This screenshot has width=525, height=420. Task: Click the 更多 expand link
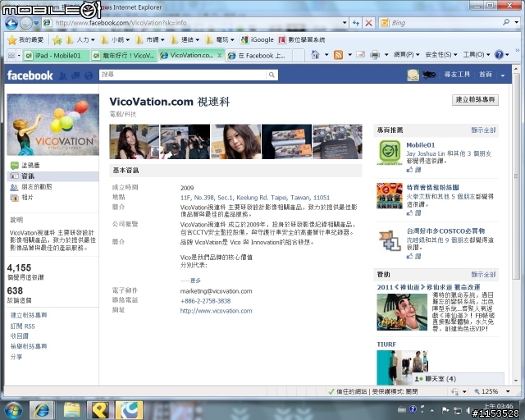196,281
